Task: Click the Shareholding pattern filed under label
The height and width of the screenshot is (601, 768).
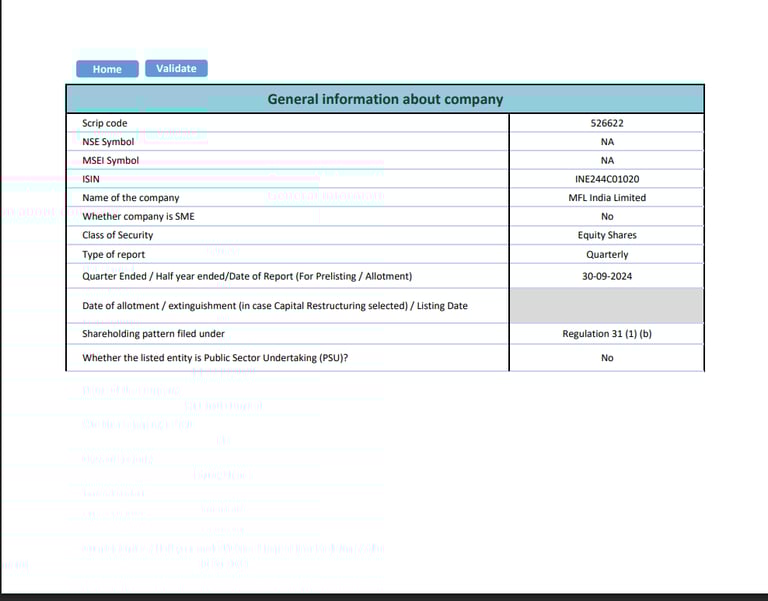Action: tap(153, 334)
